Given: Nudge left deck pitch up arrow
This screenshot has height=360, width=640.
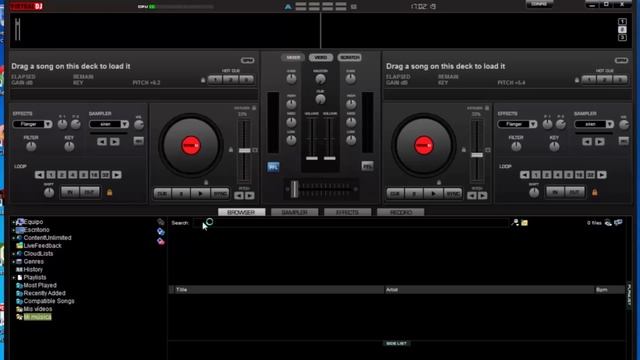Looking at the screenshot, I should pos(250,196).
